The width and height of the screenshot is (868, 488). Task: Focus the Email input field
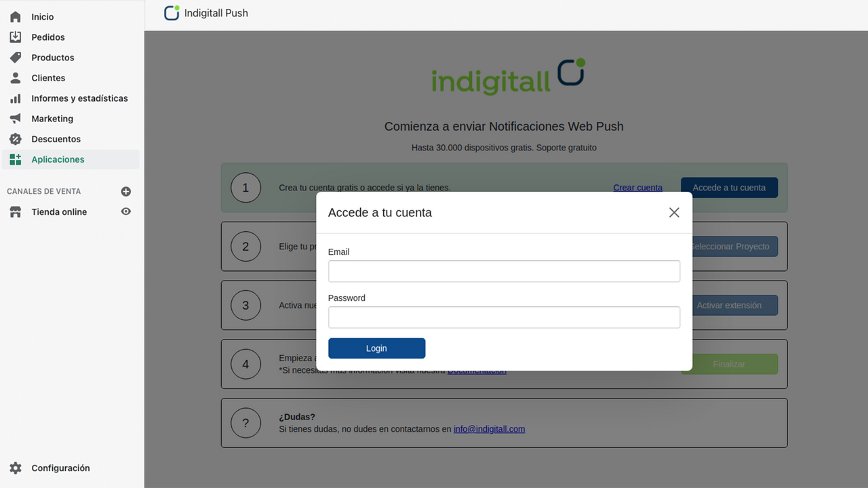click(x=504, y=271)
